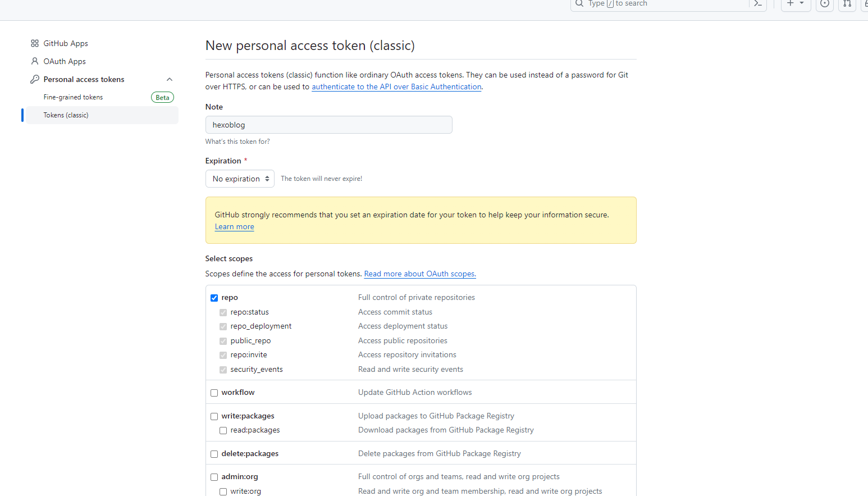Screen dimensions: 868x496
Task: Open the No expiration dropdown
Action: pos(240,179)
